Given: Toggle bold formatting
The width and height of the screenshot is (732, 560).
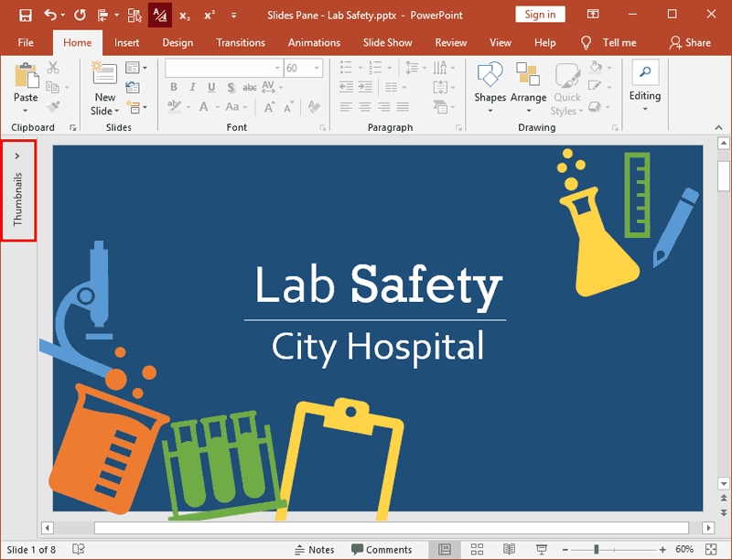Looking at the screenshot, I should [x=174, y=87].
